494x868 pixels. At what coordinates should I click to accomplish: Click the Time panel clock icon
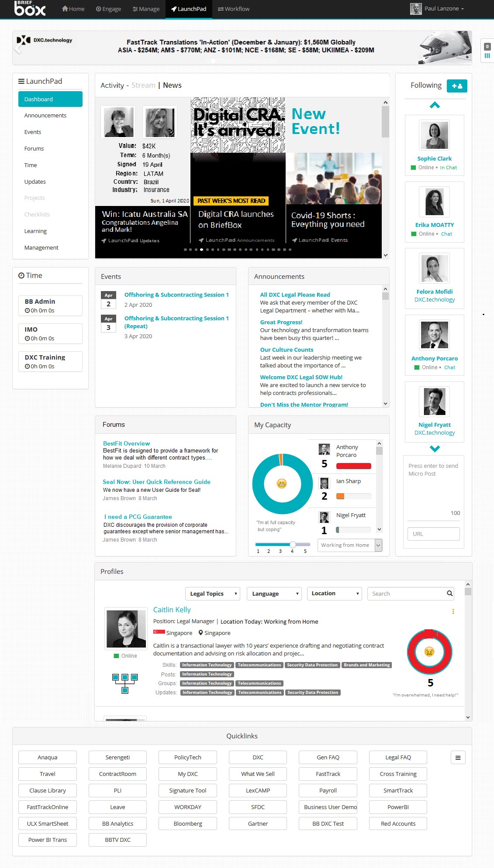pos(21,275)
